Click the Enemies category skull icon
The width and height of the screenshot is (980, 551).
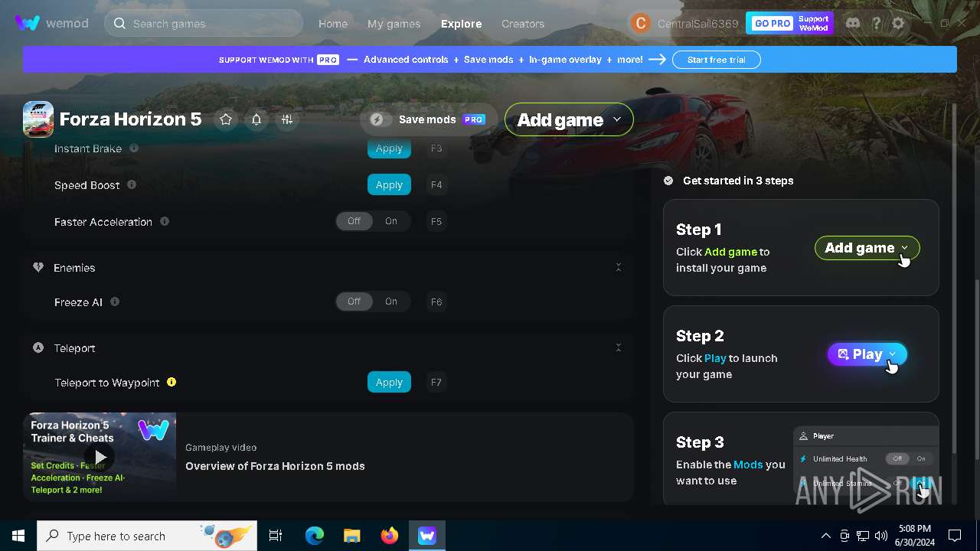(38, 268)
